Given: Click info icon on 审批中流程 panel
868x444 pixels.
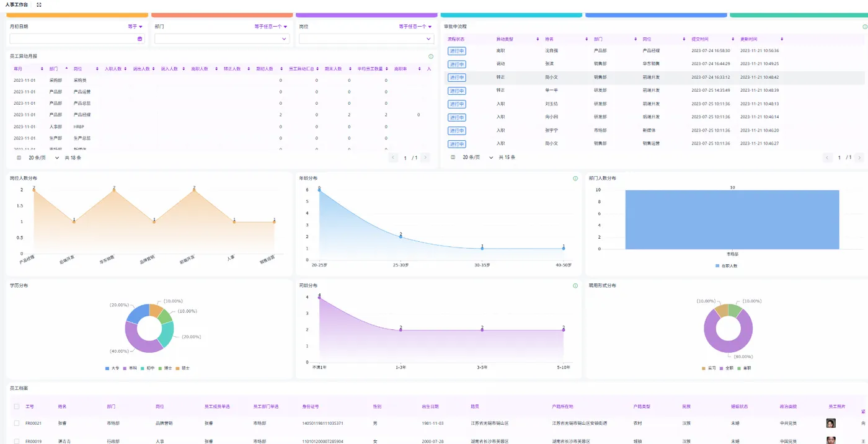Looking at the screenshot, I should [865, 27].
